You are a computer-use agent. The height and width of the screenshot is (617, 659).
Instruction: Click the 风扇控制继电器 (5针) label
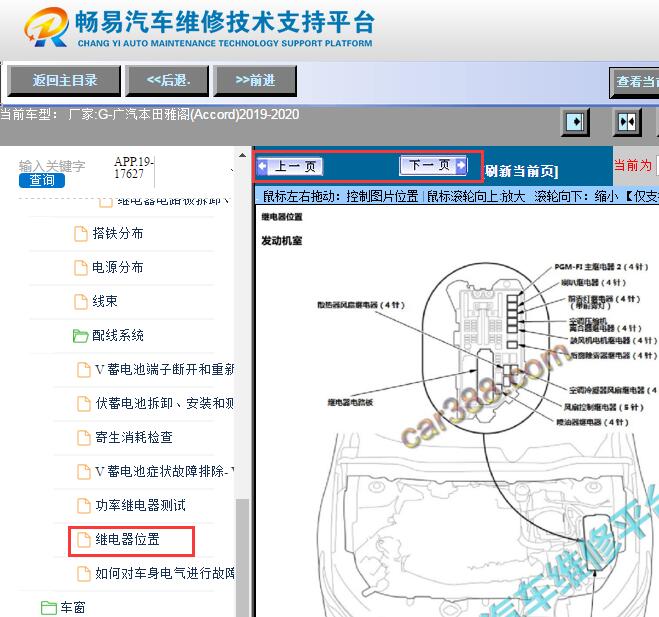pyautogui.click(x=603, y=407)
